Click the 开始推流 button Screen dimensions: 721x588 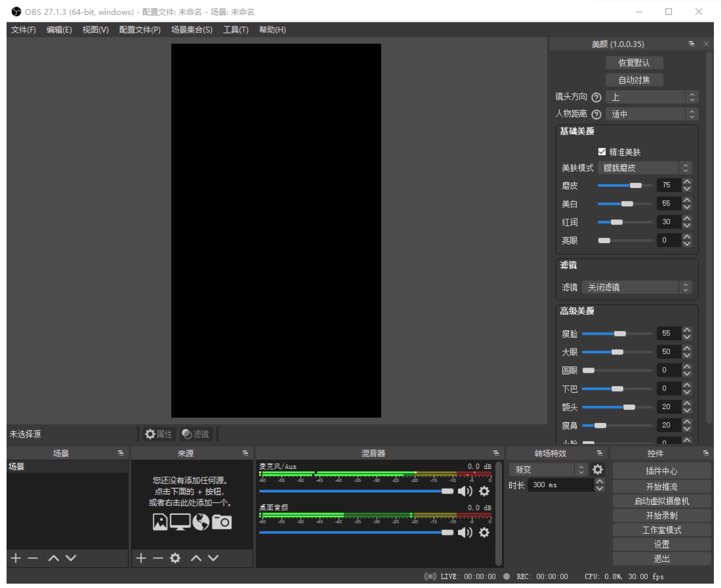(662, 486)
